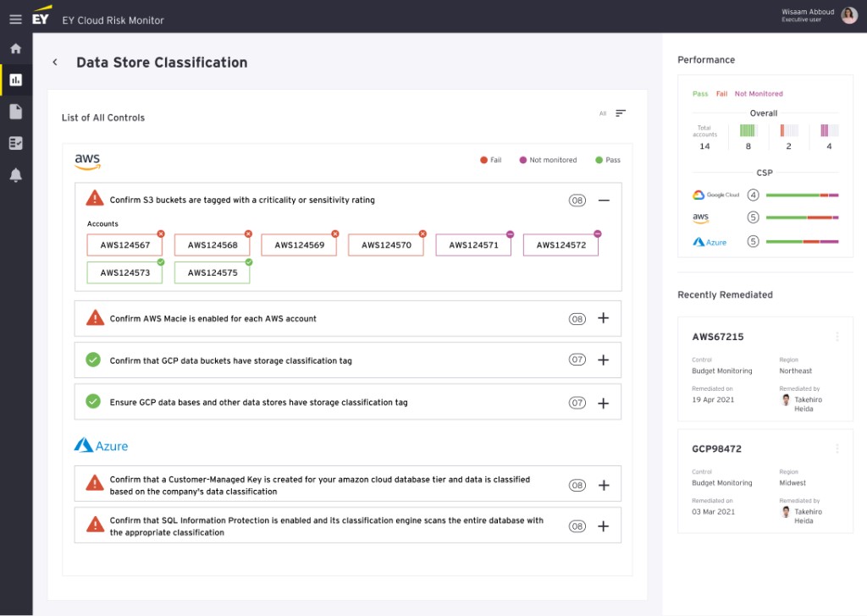The image size is (867, 616).
Task: Open account AWS124569
Action: pos(299,245)
